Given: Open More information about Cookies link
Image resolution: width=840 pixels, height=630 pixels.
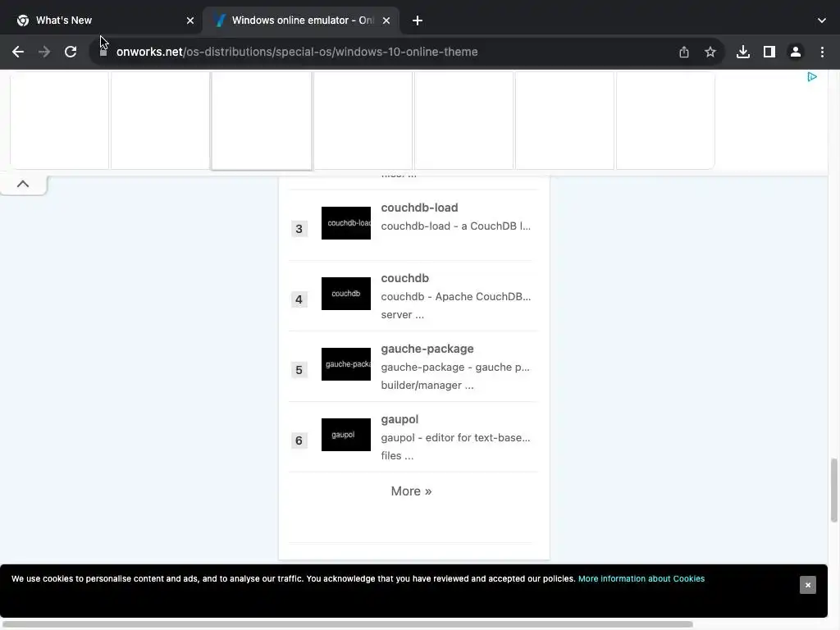Looking at the screenshot, I should coord(641,578).
